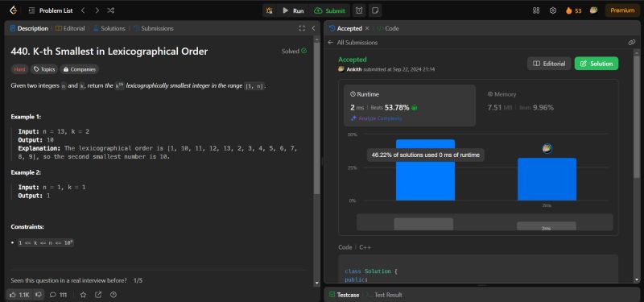Open the LeetCode home logo
The image size is (644, 302).
(14, 10)
